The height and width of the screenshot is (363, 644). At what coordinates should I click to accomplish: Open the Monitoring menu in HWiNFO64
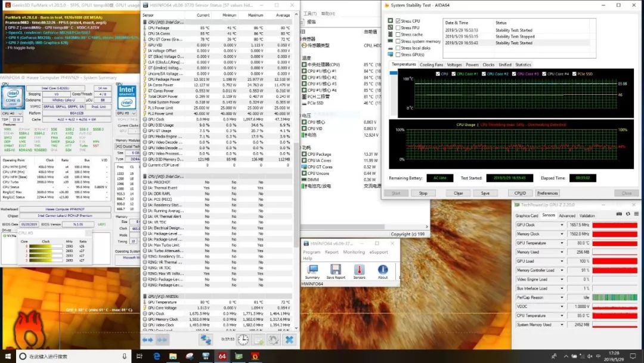(x=354, y=252)
